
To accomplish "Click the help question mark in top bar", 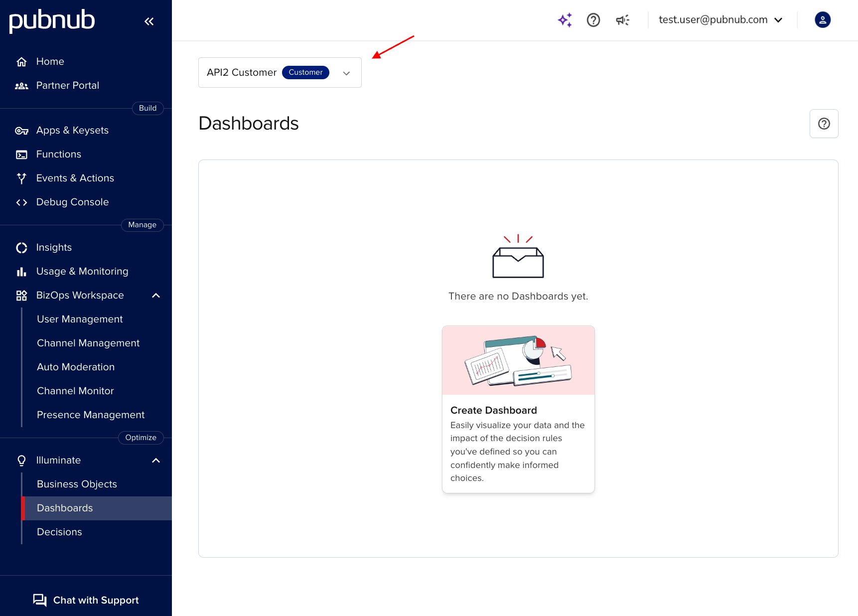I will pos(593,20).
